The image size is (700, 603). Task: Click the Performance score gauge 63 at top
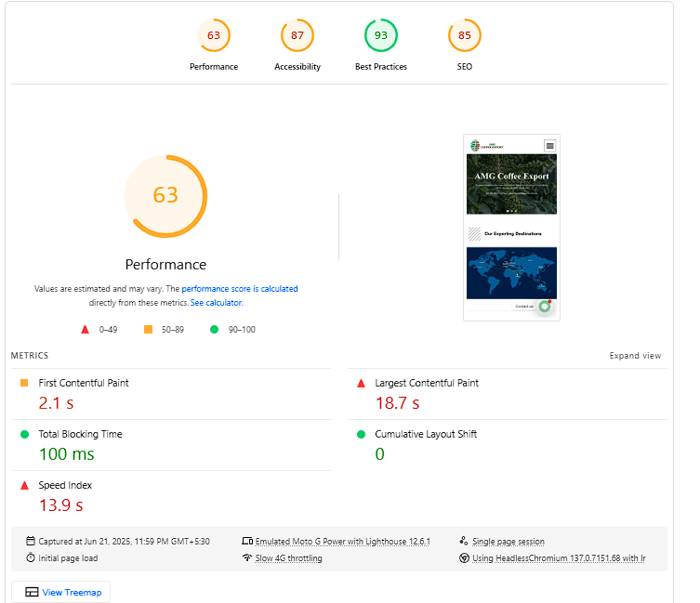click(x=214, y=35)
